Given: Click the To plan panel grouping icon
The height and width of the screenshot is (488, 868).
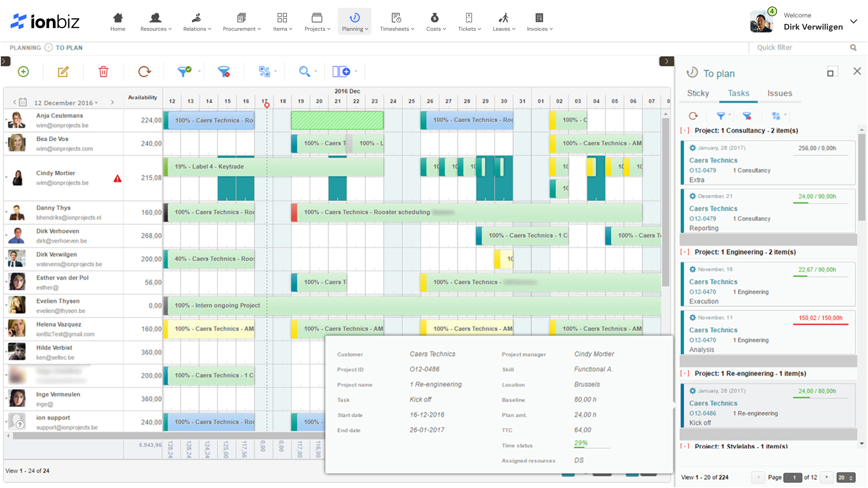Looking at the screenshot, I should tap(776, 116).
